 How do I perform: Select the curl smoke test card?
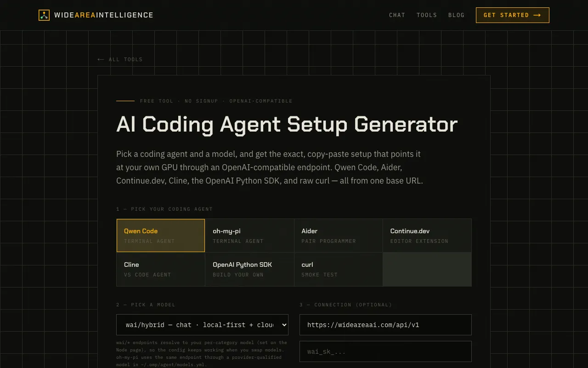click(x=339, y=269)
